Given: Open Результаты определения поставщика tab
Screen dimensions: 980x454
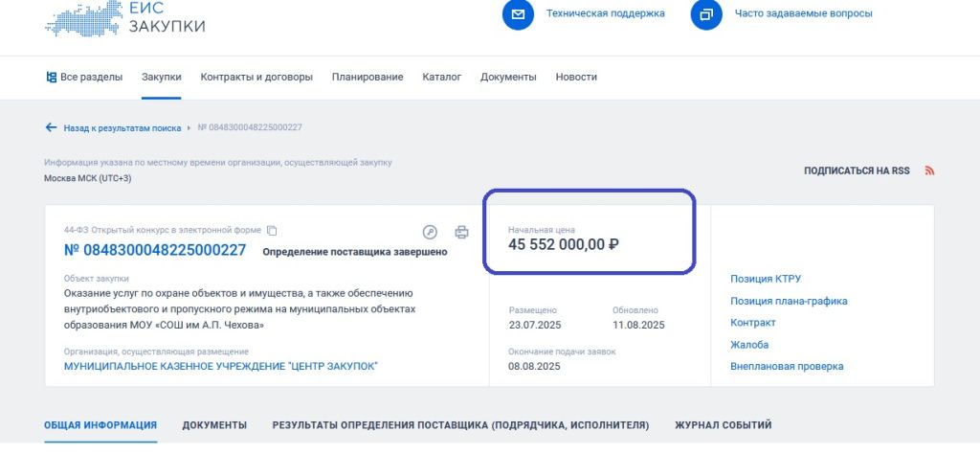Looking at the screenshot, I should click(460, 425).
